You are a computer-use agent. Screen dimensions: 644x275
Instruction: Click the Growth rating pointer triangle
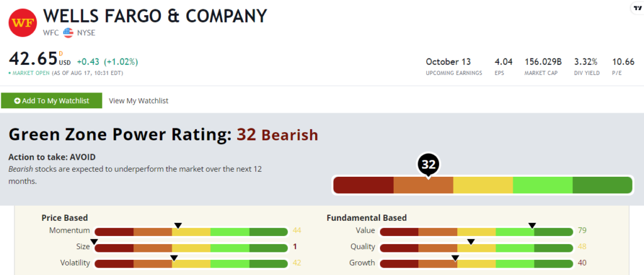coord(455,257)
